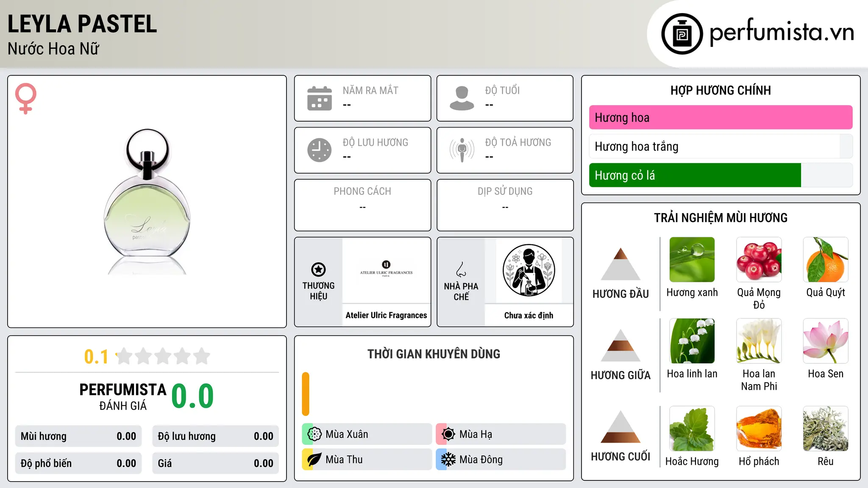Click the Mùi hương 0.00 score box

(x=78, y=436)
